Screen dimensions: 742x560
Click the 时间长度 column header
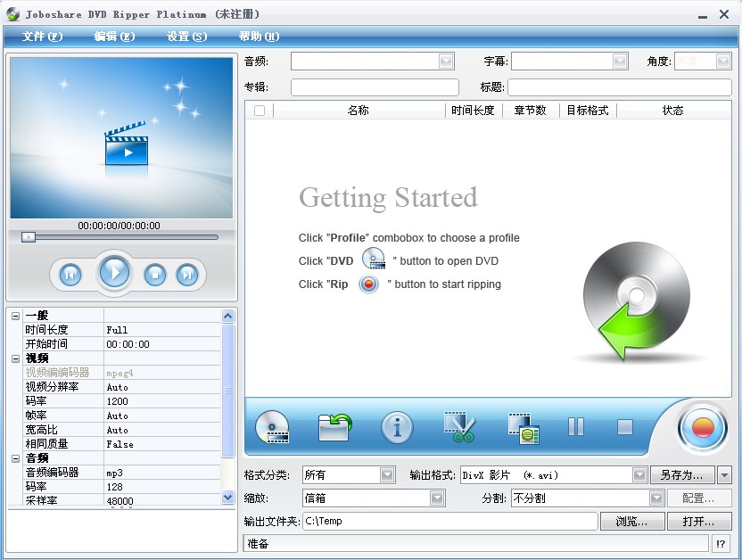pyautogui.click(x=473, y=111)
